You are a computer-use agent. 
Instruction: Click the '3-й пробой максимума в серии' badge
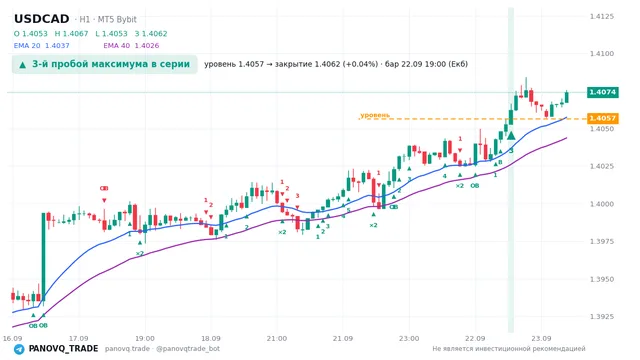point(104,64)
